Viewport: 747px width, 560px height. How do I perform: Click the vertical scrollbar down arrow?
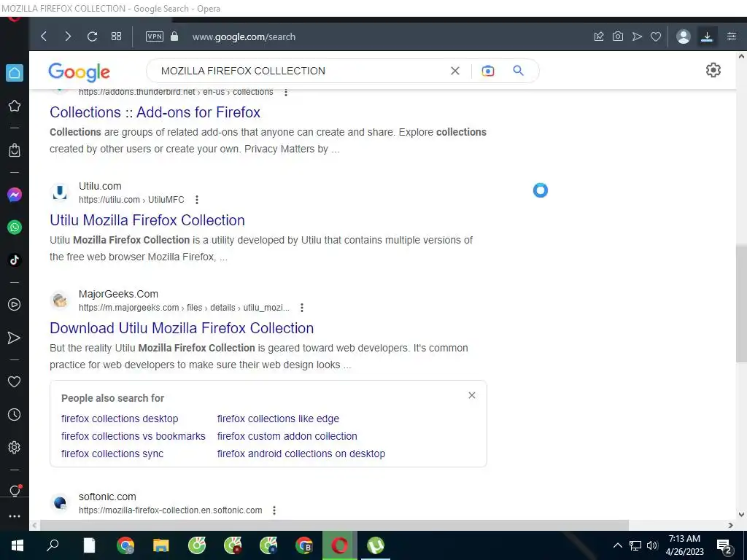click(741, 514)
